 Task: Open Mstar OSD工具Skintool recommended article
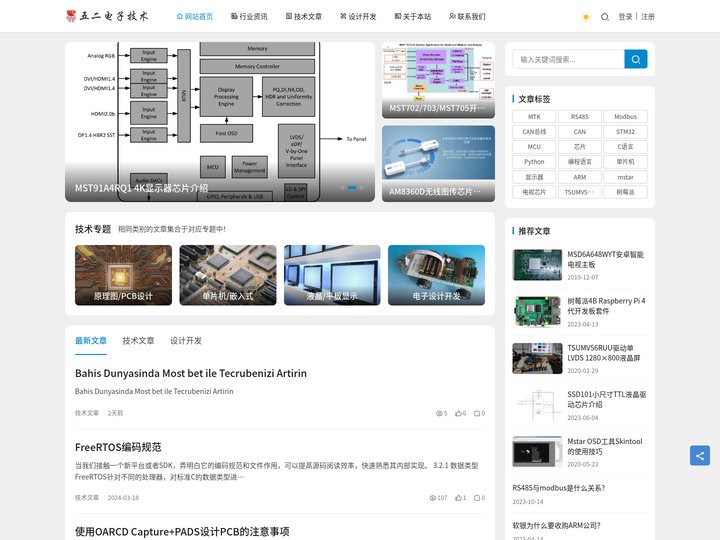click(605, 446)
